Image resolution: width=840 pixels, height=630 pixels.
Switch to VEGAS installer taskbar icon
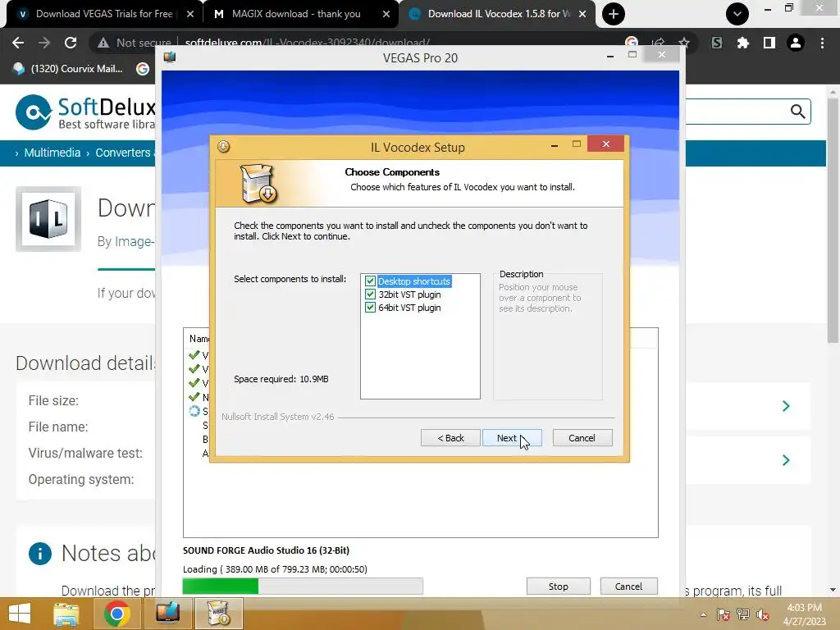click(x=167, y=613)
